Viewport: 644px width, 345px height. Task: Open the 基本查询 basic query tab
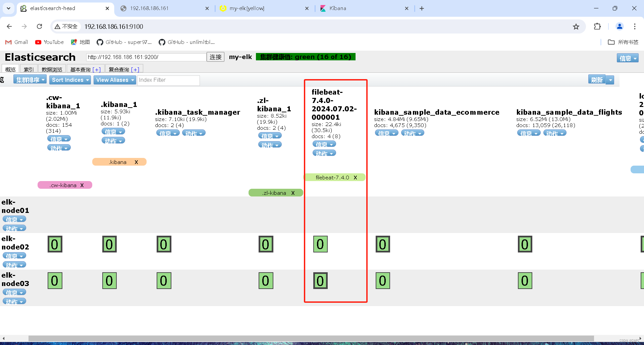[x=80, y=69]
